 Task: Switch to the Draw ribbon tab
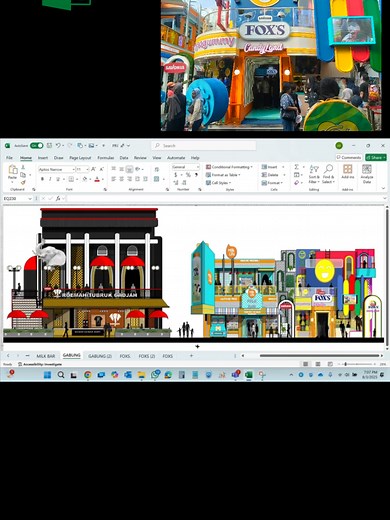59,158
